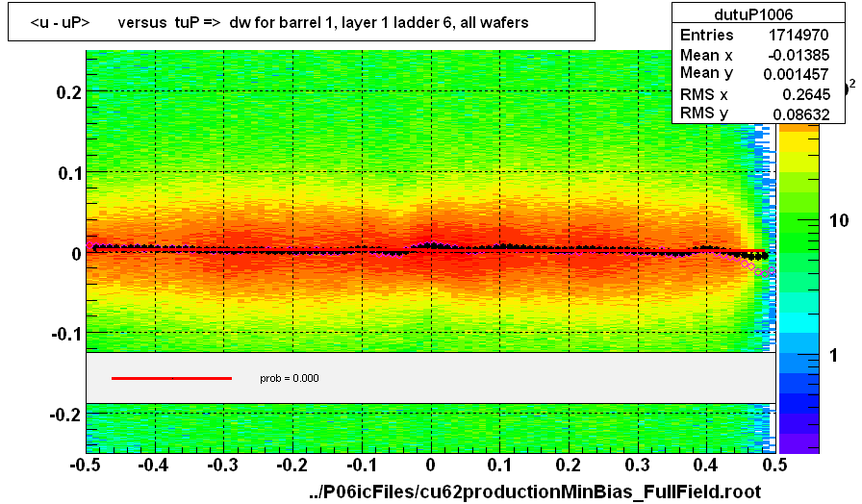
Task: Click the color scale label 10
Action: pos(839,221)
